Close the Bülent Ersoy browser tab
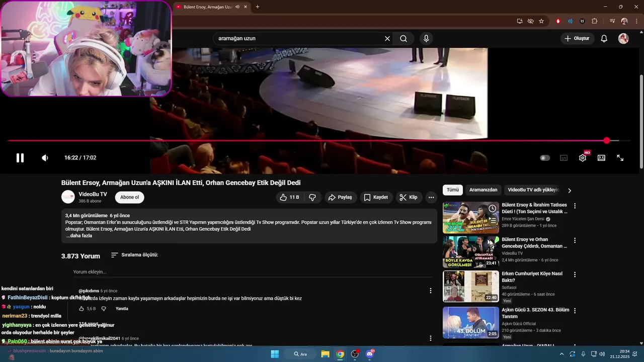This screenshot has width=644, height=362. click(x=245, y=7)
